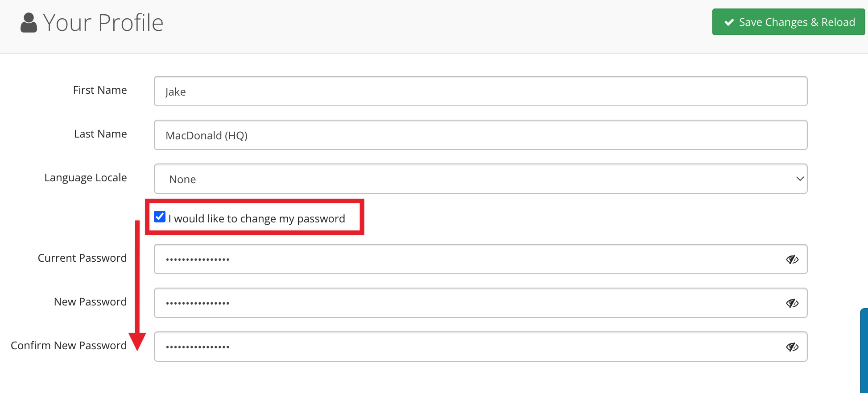
Task: Click the Confirm New Password label
Action: pos(69,346)
